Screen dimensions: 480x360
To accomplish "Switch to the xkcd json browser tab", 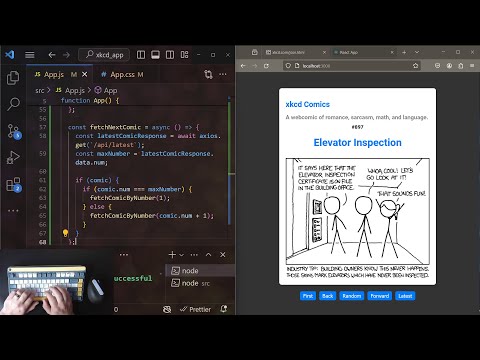I will 289,52.
